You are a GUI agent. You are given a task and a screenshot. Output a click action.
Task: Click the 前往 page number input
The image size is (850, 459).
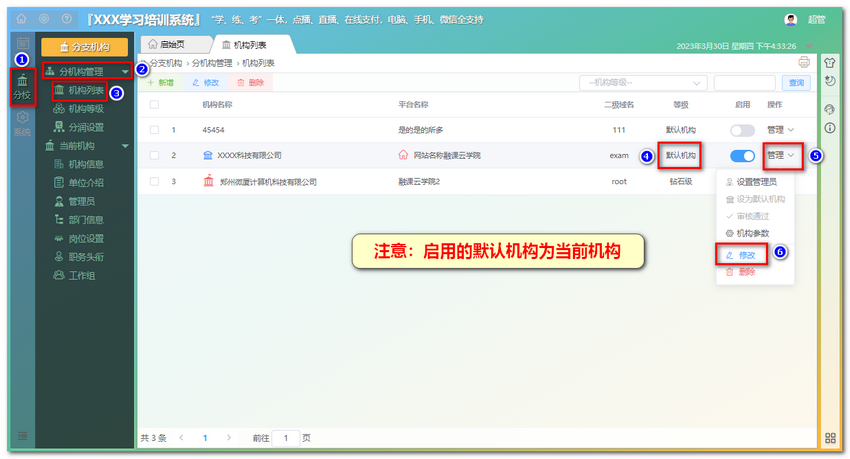pyautogui.click(x=286, y=438)
